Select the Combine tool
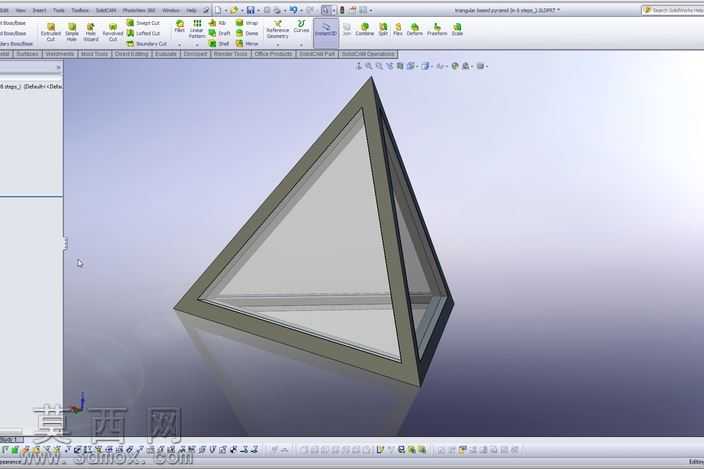This screenshot has width=704, height=469. pos(365,30)
